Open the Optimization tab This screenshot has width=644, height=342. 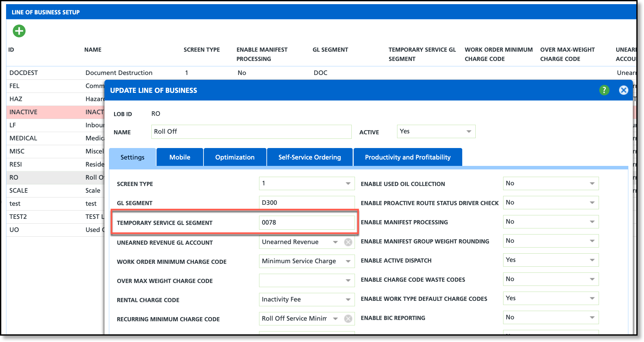[x=235, y=157]
